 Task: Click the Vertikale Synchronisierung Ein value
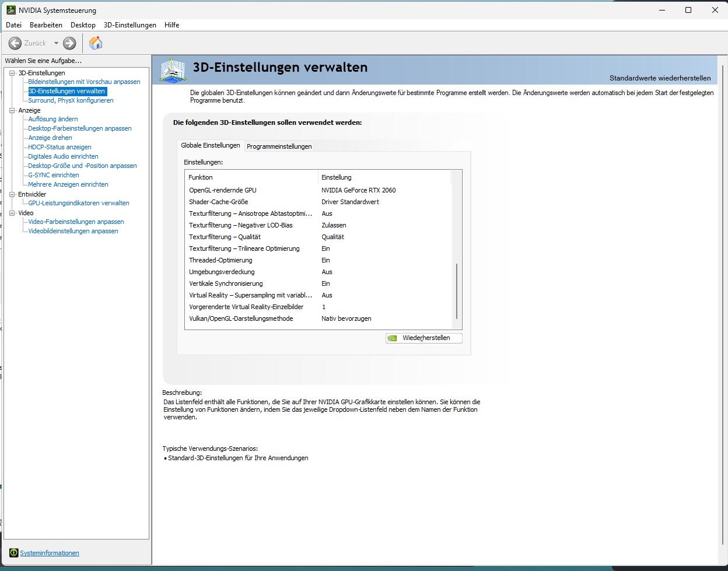pyautogui.click(x=325, y=283)
